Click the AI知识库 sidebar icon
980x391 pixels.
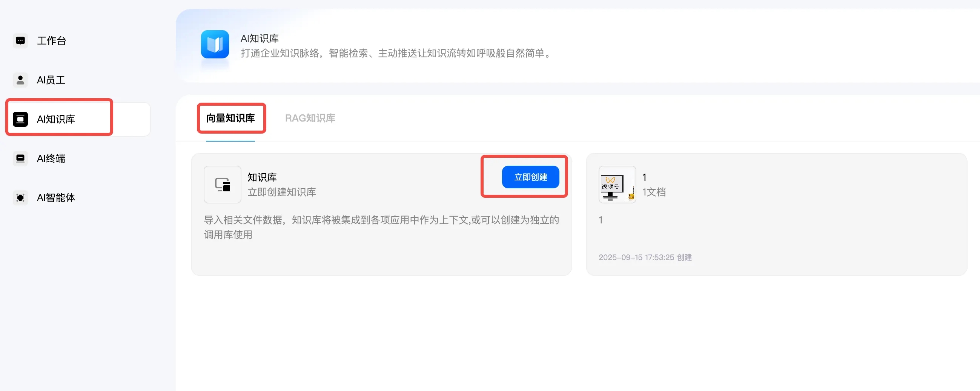pyautogui.click(x=20, y=119)
